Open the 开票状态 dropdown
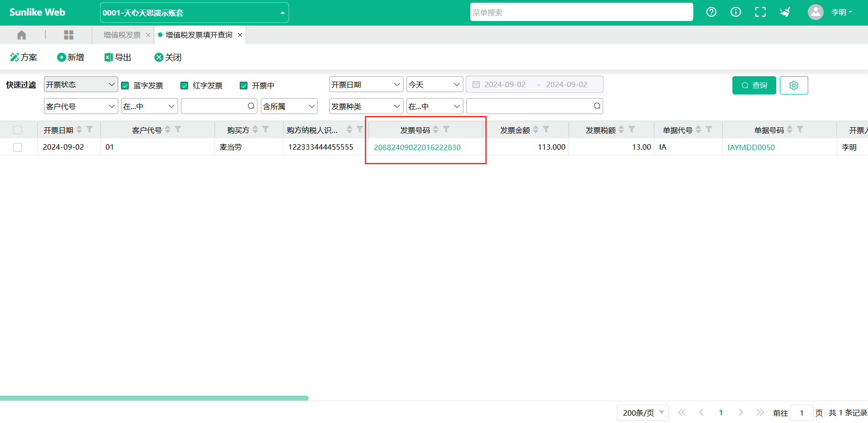The image size is (868, 423). (81, 84)
